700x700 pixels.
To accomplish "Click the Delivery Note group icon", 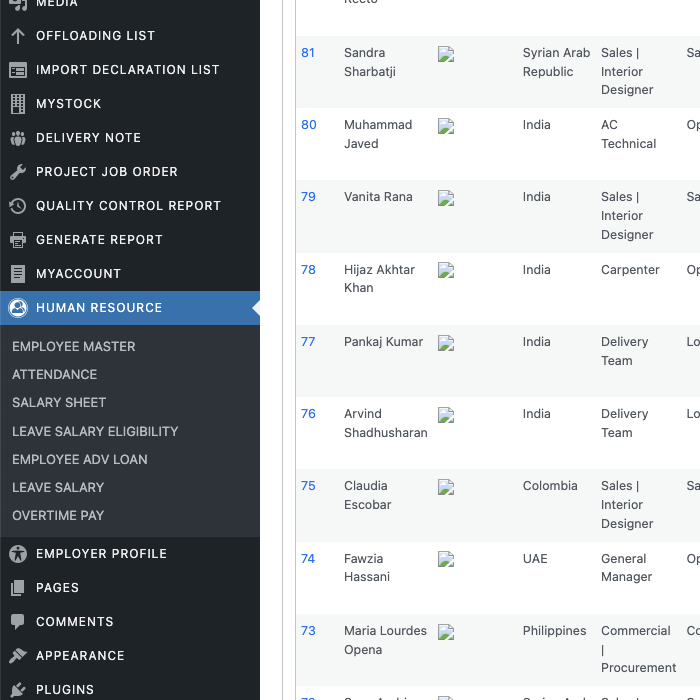I will 18,138.
